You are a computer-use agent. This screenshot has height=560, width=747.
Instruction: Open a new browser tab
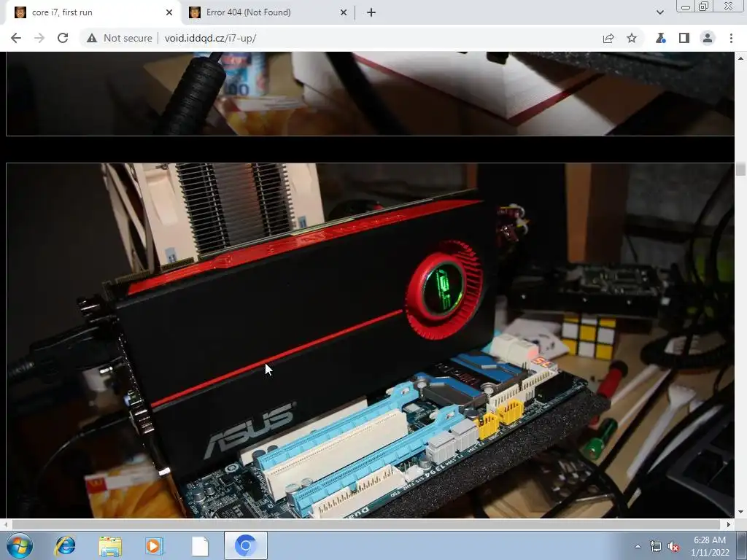[x=371, y=12]
